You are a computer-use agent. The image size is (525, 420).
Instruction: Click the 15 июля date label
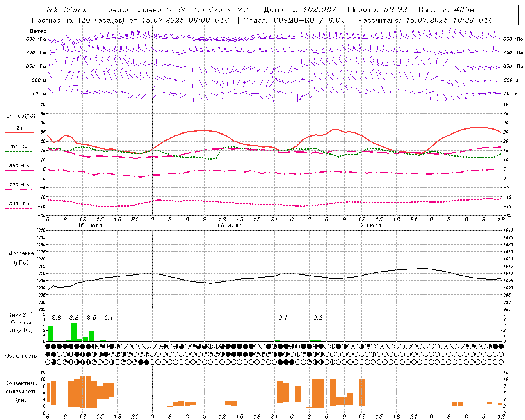90,226
